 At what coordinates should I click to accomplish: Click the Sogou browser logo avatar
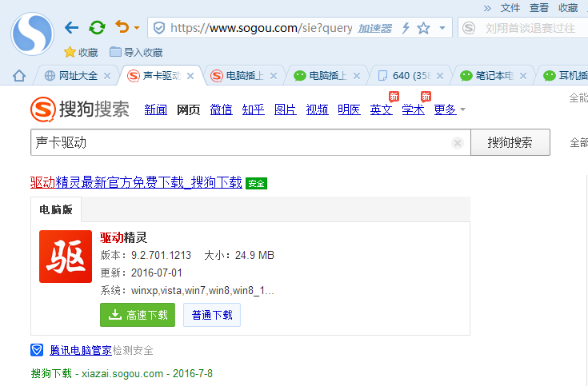(32, 34)
